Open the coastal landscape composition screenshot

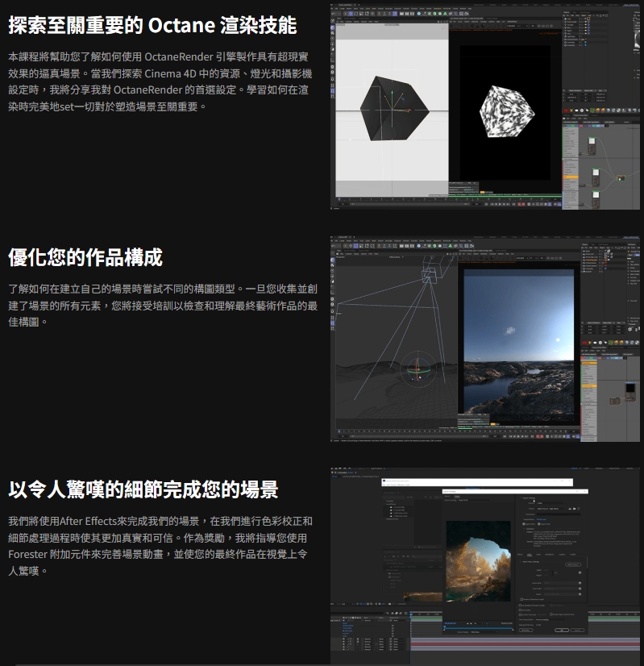pyautogui.click(x=484, y=339)
